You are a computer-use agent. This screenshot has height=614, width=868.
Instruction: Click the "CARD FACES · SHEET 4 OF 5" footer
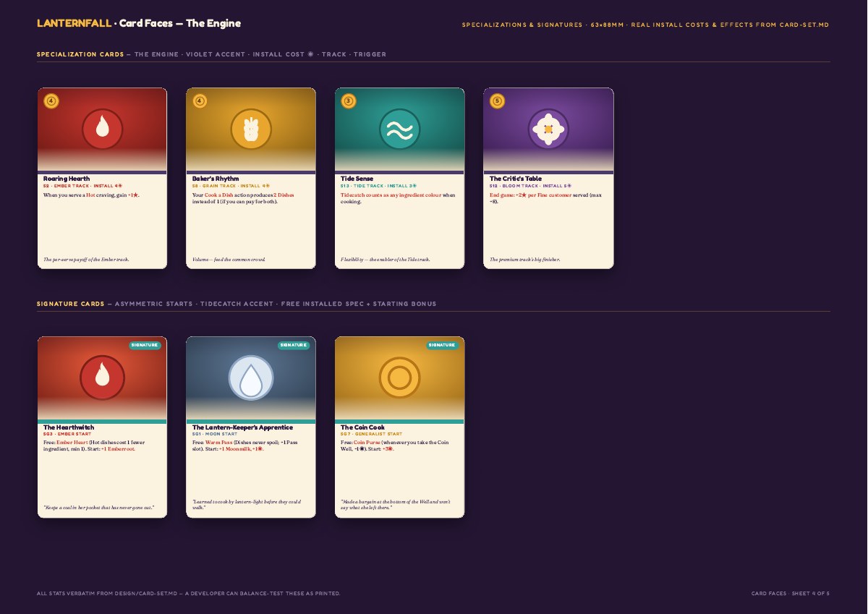tap(791, 594)
